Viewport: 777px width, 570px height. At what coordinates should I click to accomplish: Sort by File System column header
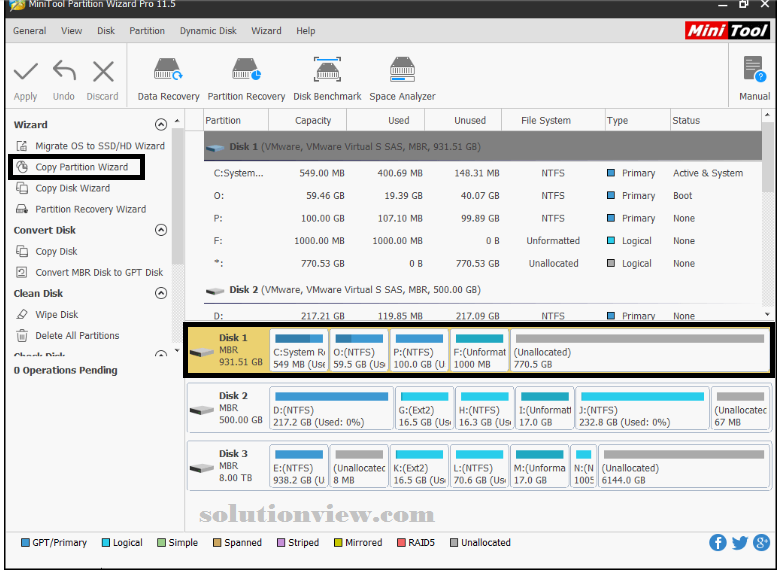tap(553, 120)
